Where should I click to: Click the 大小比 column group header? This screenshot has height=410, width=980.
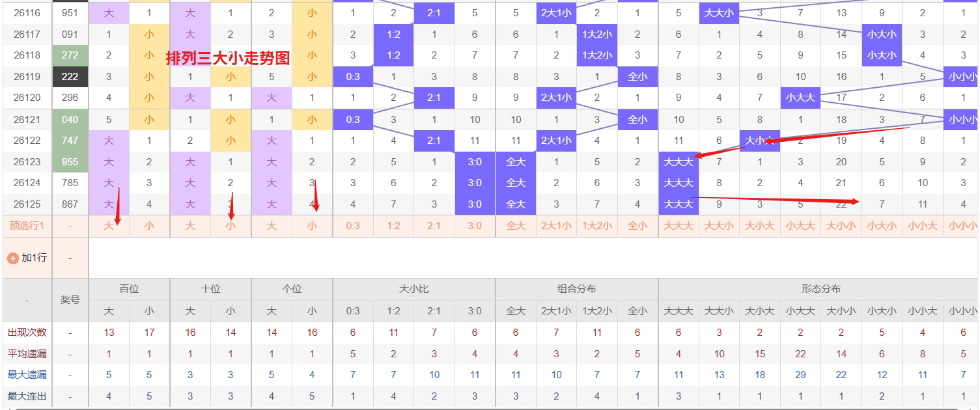[x=414, y=289]
